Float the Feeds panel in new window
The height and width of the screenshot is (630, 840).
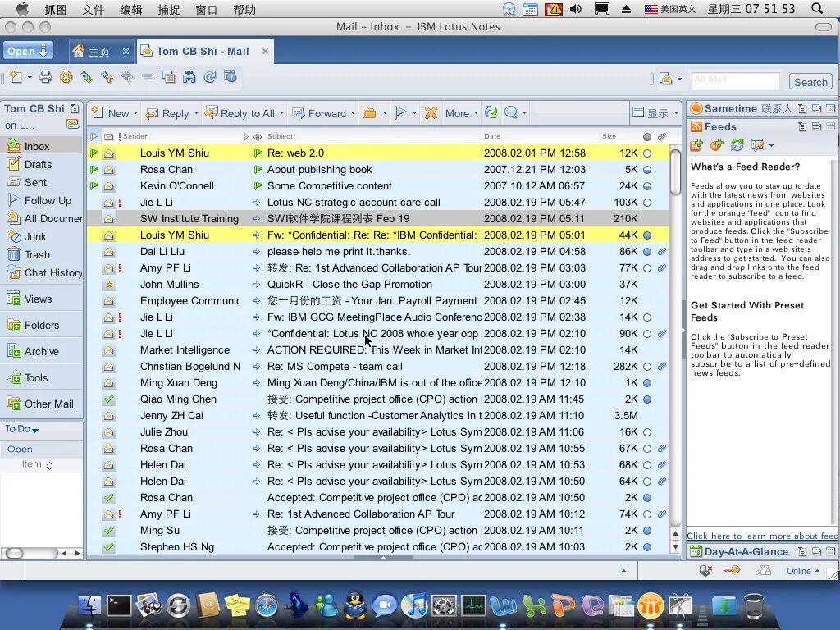click(816, 127)
